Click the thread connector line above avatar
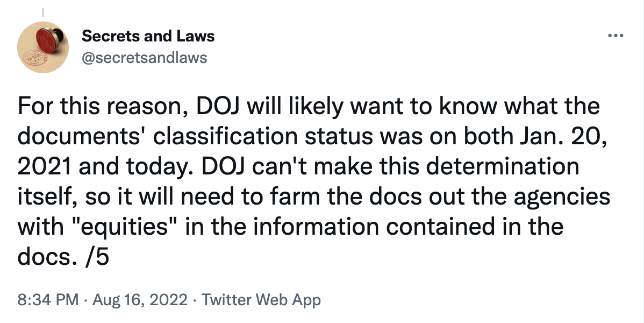This screenshot has width=644, height=323. click(43, 13)
